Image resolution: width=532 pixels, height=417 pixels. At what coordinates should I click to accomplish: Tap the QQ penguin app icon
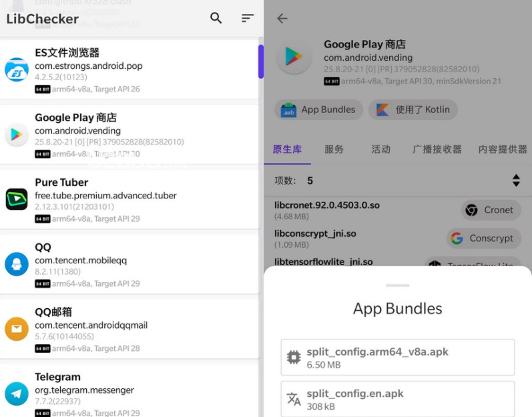point(17,264)
